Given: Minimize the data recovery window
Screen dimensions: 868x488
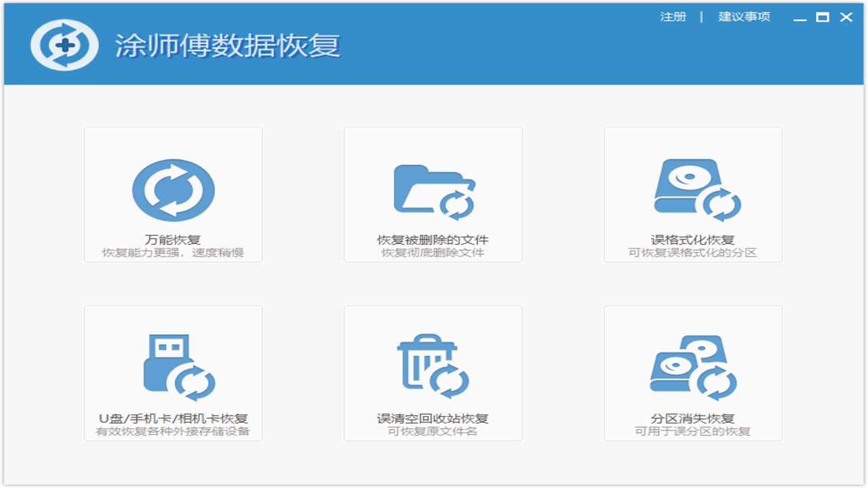Looking at the screenshot, I should pyautogui.click(x=800, y=18).
